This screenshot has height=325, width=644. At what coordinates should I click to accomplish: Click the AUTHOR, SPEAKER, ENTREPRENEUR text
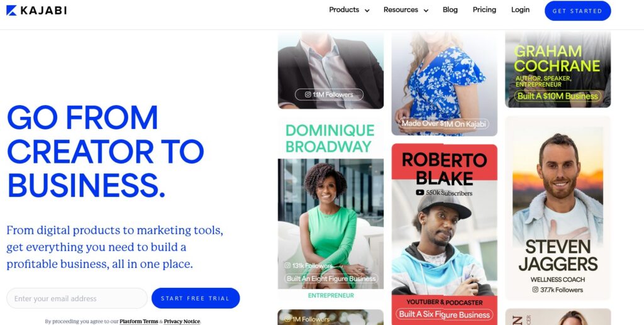click(x=543, y=81)
